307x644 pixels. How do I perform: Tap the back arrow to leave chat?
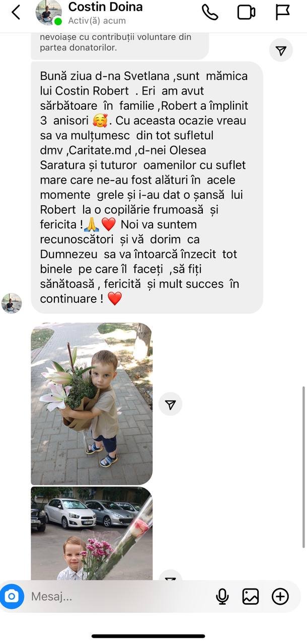coord(16,13)
